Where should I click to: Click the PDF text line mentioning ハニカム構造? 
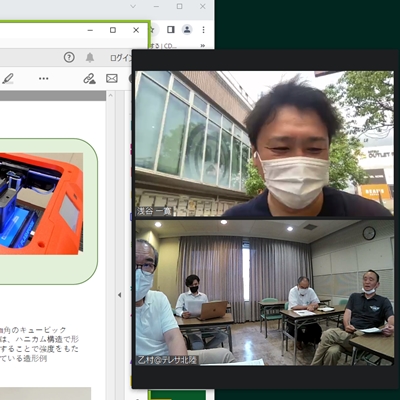tap(39, 339)
